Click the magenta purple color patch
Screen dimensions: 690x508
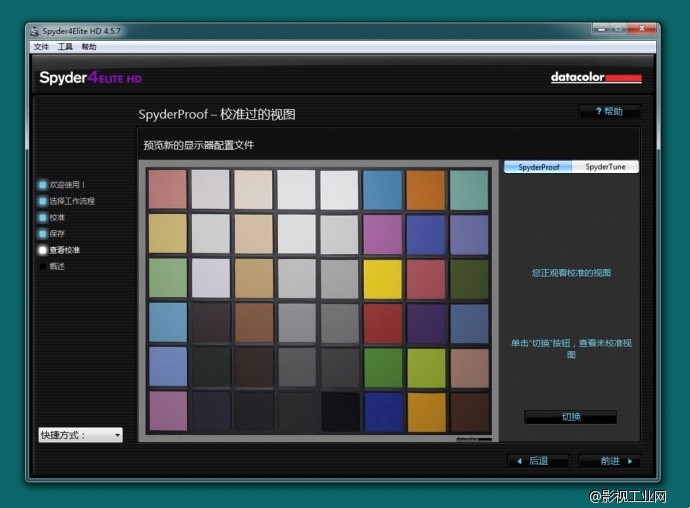(x=382, y=234)
